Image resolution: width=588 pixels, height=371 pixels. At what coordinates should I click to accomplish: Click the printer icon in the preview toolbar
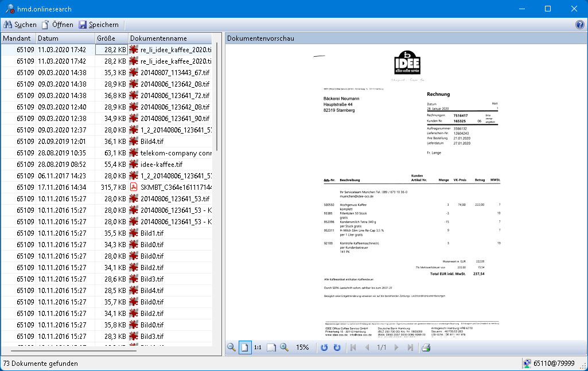(426, 347)
